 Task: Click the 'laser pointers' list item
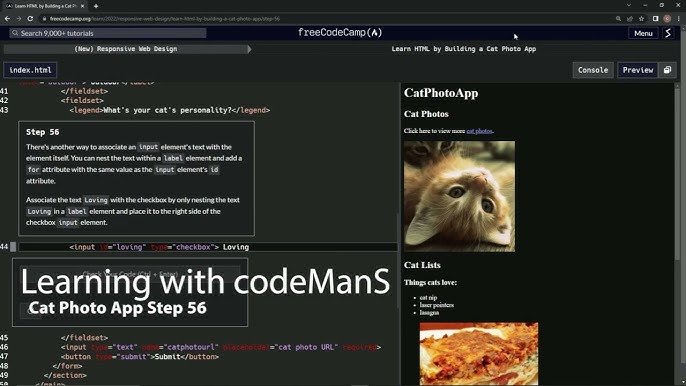437,305
